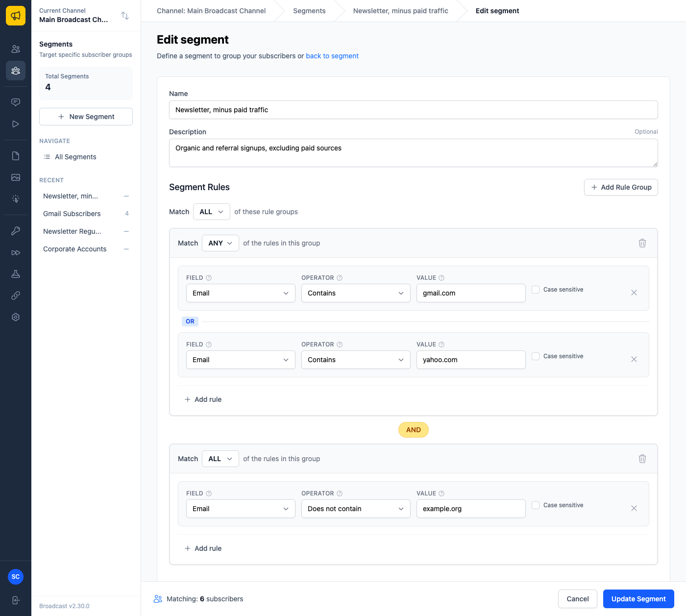Go to the Channel: Main Broadcast Channel breadcrumb

coord(211,11)
